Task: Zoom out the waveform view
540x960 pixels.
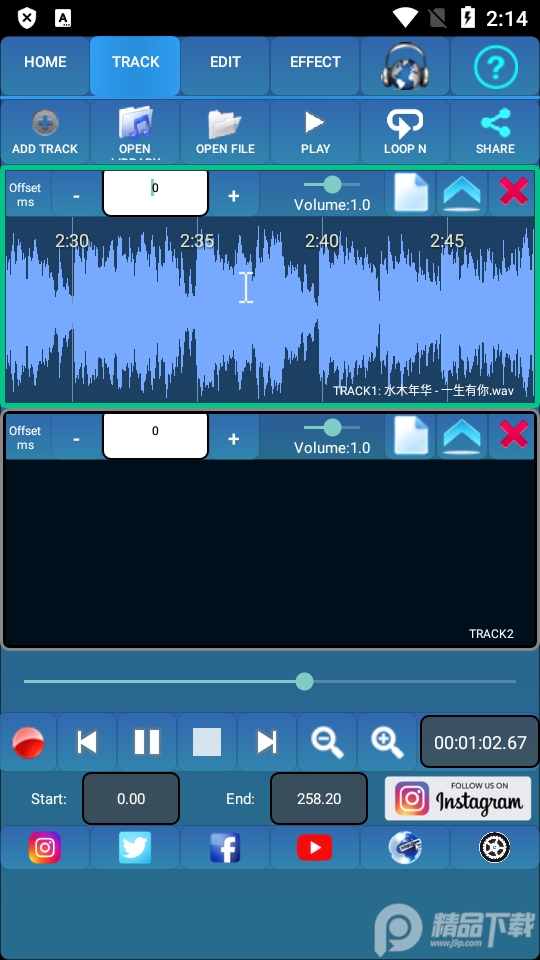Action: coord(327,741)
